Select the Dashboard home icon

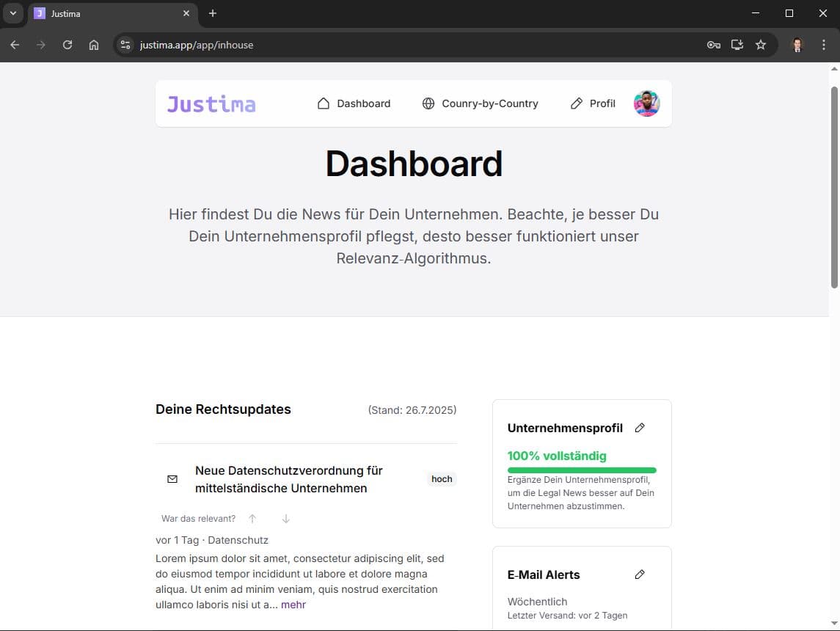click(x=323, y=103)
